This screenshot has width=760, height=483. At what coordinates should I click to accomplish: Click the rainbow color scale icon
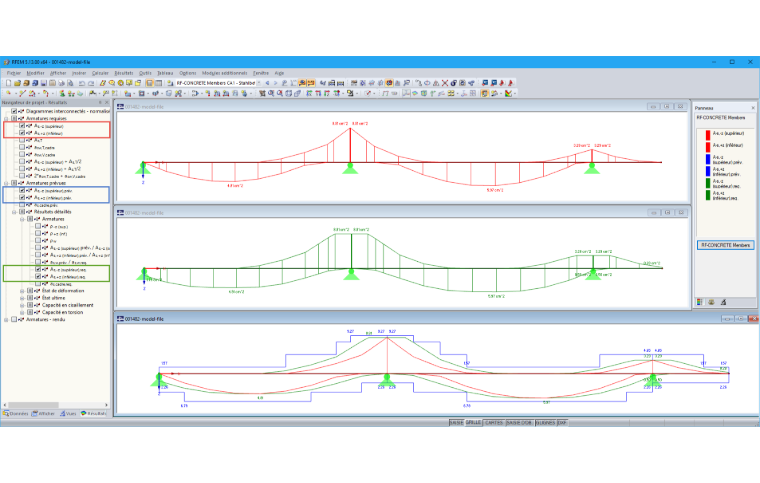(507, 93)
